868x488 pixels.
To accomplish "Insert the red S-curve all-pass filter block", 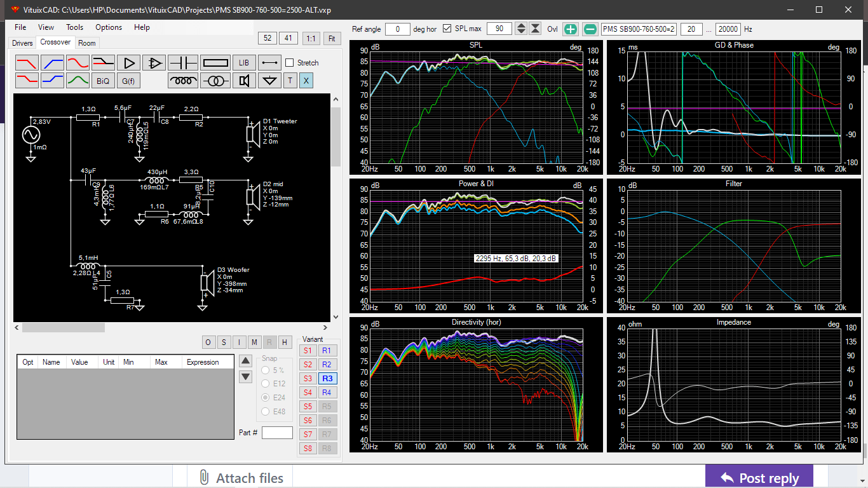I will [78, 63].
